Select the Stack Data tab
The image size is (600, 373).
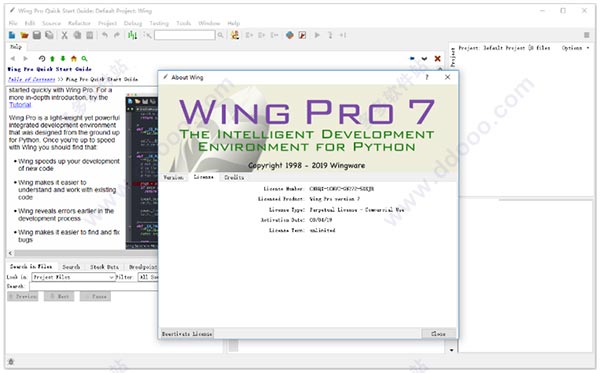[104, 267]
